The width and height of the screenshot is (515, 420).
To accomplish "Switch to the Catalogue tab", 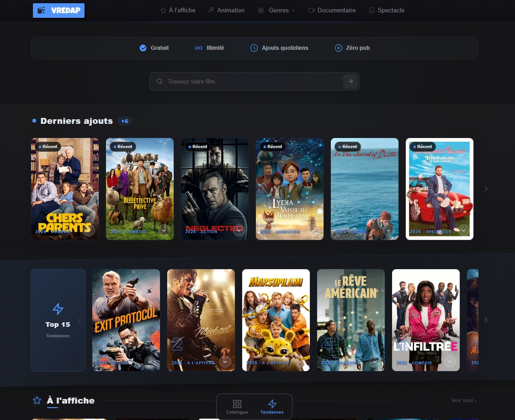I will (237, 407).
